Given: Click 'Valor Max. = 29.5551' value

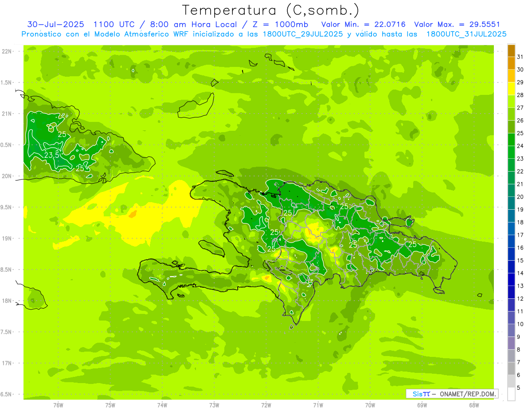Looking at the screenshot, I should 457,24.
